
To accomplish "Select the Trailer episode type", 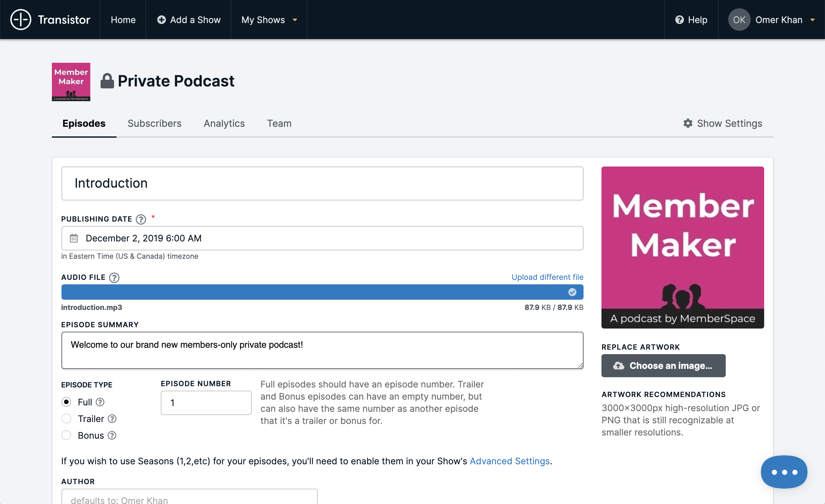I will [66, 418].
